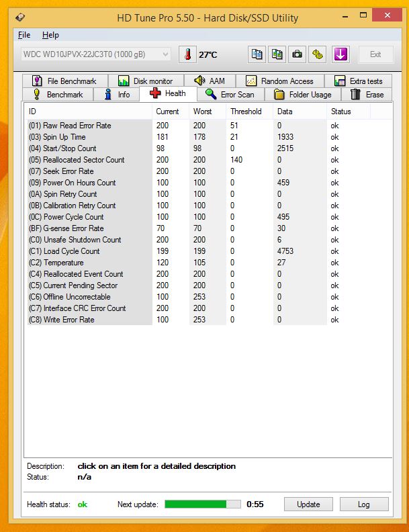Open the File menu
Viewport: 409px width, 532px height.
pos(24,35)
